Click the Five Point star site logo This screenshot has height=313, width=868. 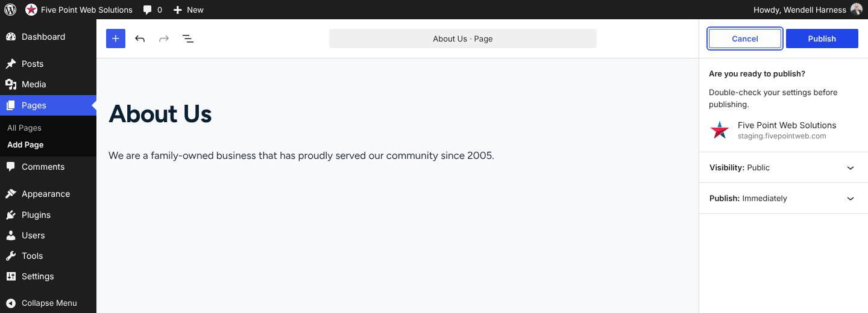720,130
